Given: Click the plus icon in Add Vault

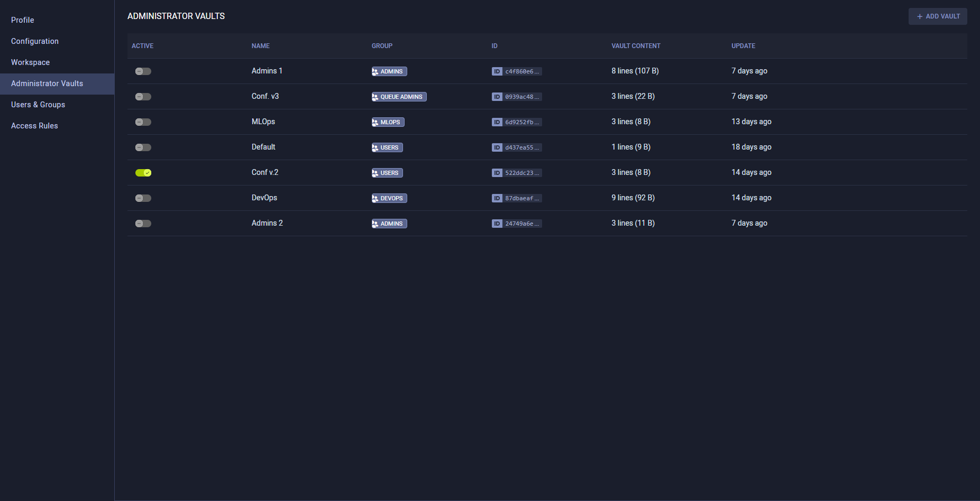Looking at the screenshot, I should coord(920,16).
